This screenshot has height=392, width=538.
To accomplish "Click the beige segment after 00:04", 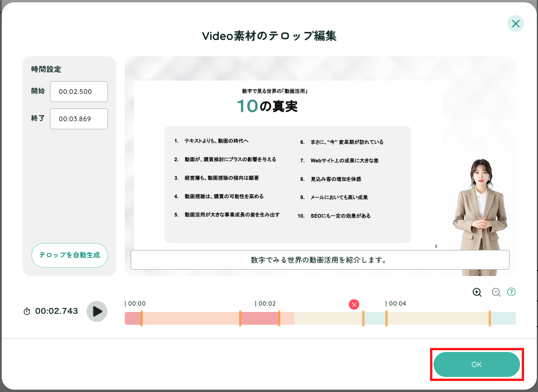I will pyautogui.click(x=438, y=318).
